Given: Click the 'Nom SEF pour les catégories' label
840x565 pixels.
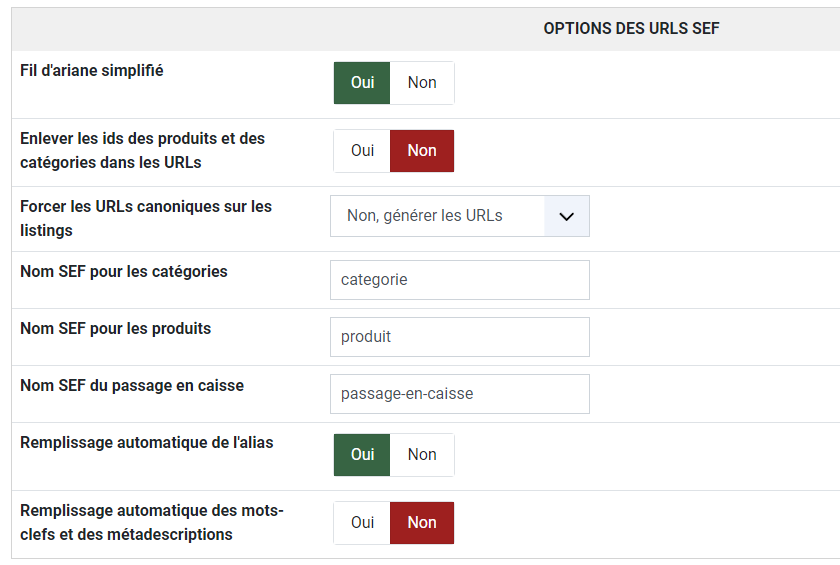Looking at the screenshot, I should 124,271.
